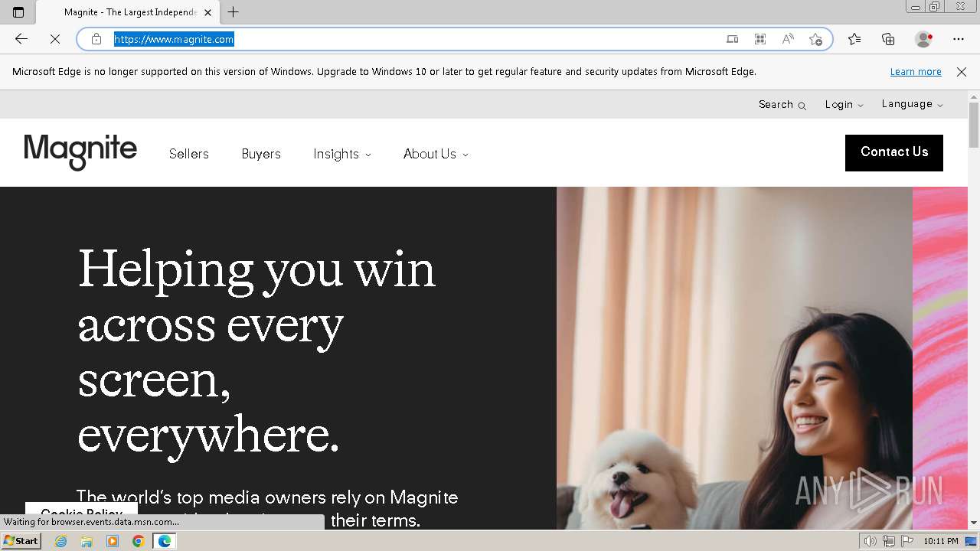Open the app available install icon in the address bar
This screenshot has width=980, height=551.
click(x=733, y=39)
